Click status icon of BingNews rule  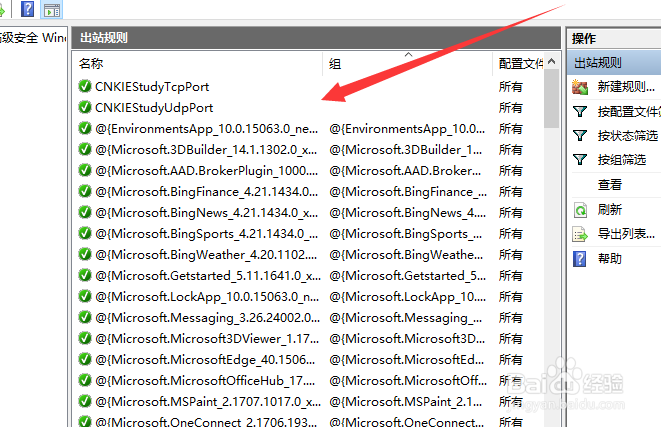85,212
